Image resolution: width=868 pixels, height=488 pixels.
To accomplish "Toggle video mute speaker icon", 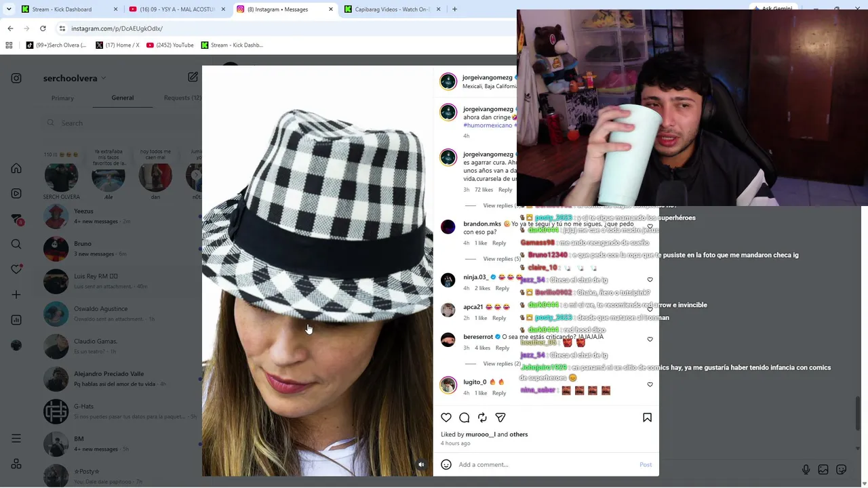I will click(x=421, y=464).
